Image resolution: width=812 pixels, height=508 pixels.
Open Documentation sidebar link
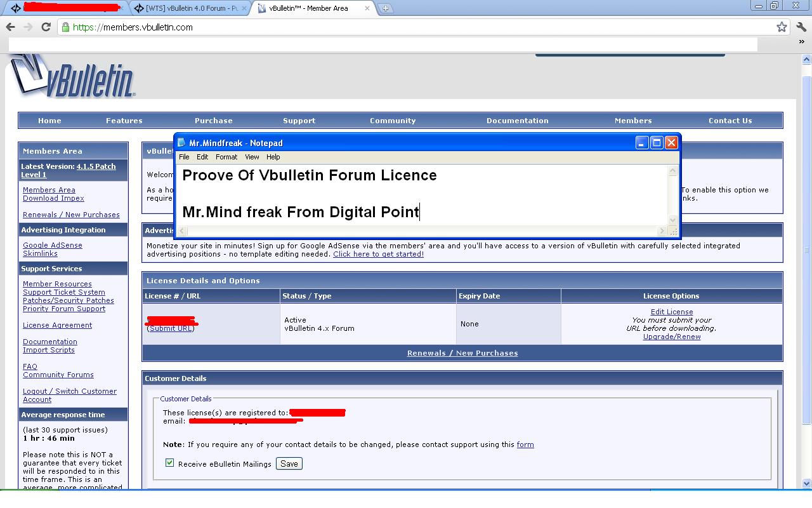(x=50, y=342)
